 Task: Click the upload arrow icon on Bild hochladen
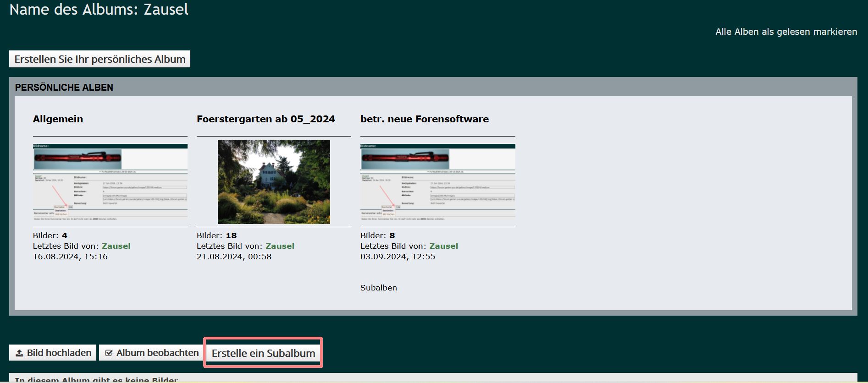point(19,353)
